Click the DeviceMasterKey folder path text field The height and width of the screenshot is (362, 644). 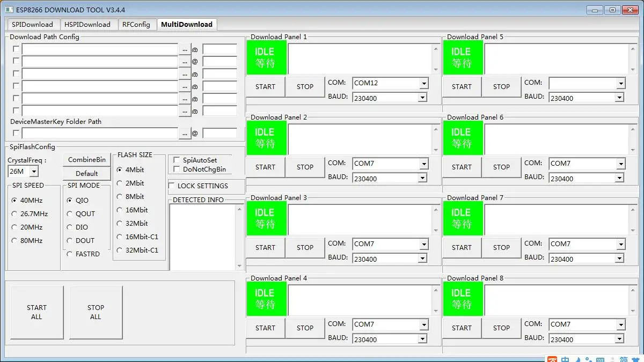(100, 133)
